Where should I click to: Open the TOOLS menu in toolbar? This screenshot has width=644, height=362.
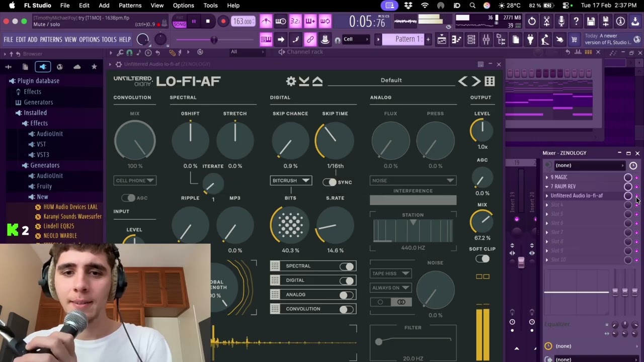(109, 39)
